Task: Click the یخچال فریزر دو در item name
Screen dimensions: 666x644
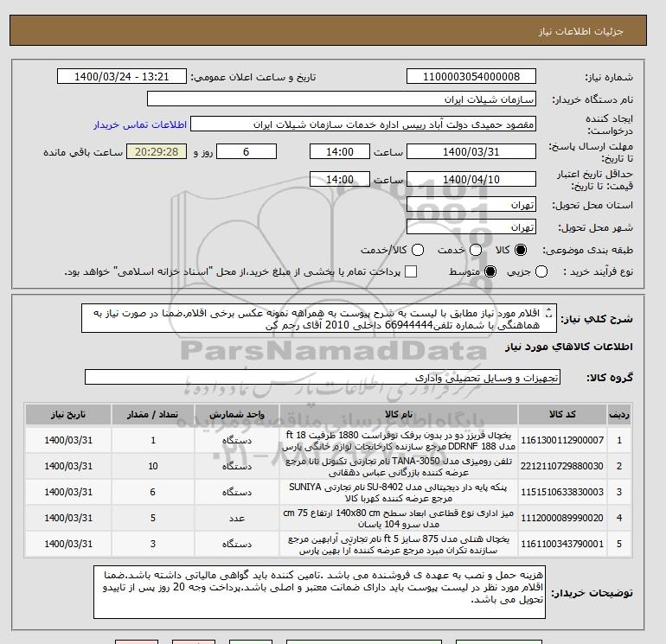Action: [x=399, y=441]
